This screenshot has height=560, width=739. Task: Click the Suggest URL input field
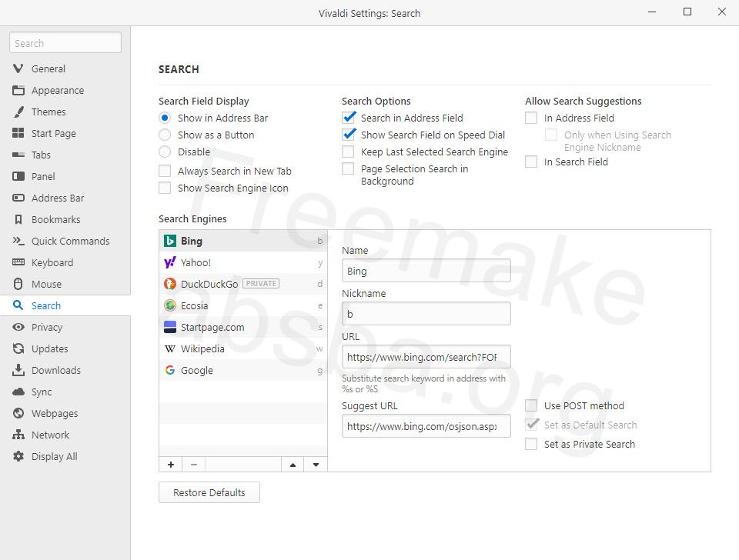tap(426, 426)
